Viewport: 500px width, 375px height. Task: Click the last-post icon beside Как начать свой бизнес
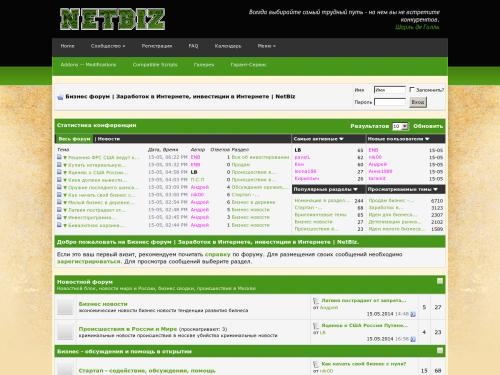[x=316, y=364]
